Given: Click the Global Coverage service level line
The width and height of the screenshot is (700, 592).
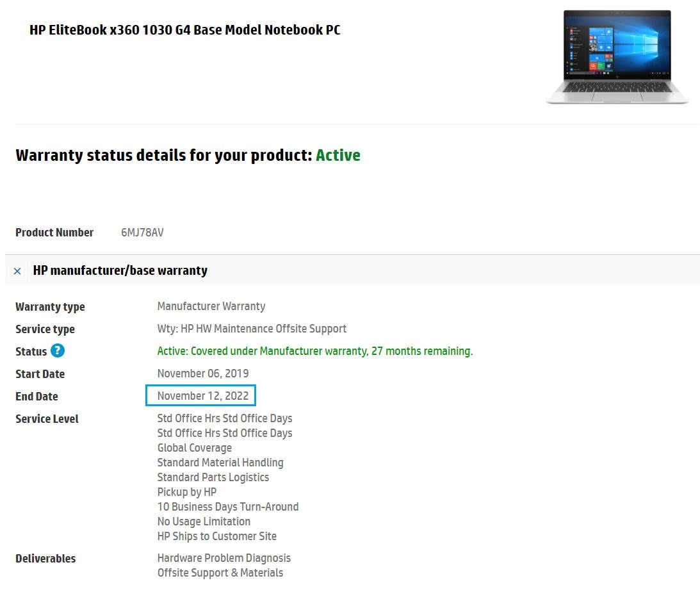Looking at the screenshot, I should click(194, 448).
